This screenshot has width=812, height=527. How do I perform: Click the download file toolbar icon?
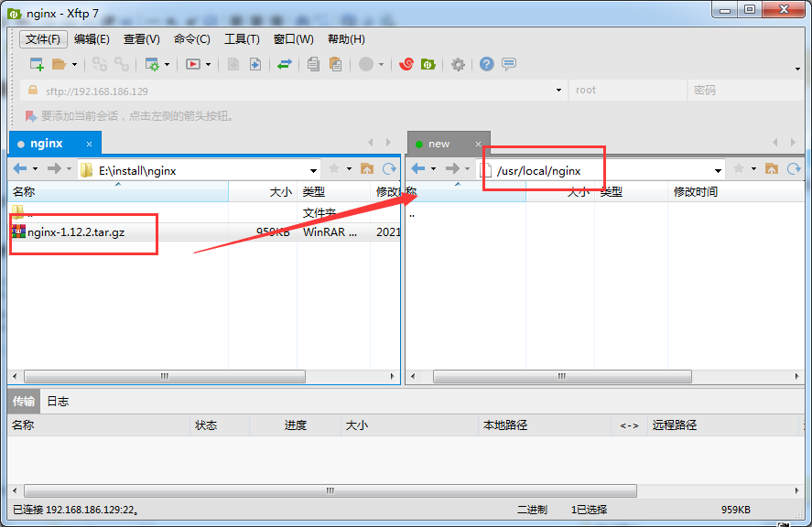click(x=254, y=64)
